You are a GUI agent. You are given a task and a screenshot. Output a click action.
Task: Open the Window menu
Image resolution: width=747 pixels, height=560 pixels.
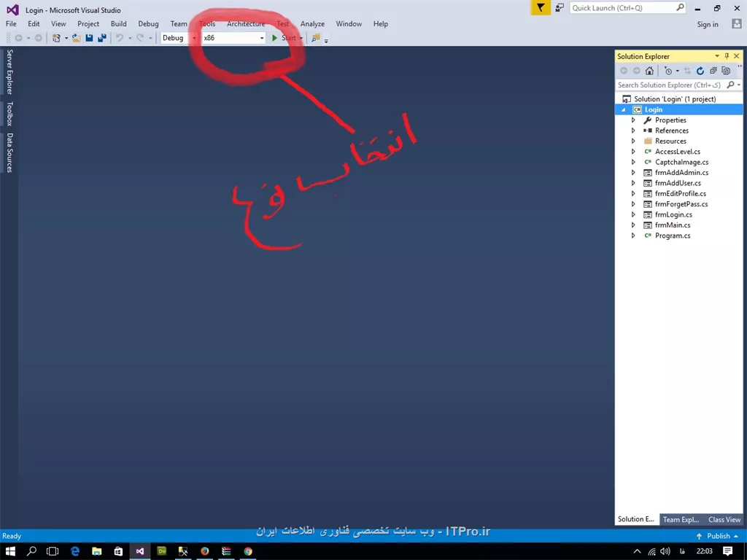click(x=349, y=24)
